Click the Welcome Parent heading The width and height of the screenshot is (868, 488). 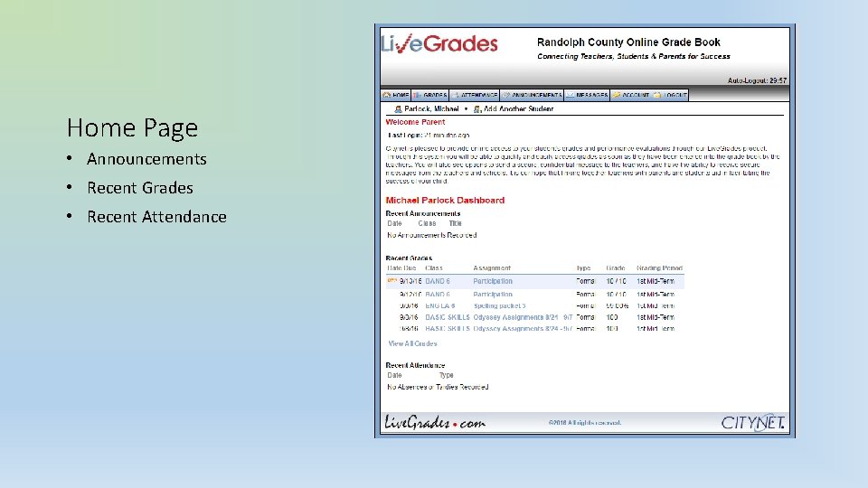pyautogui.click(x=415, y=122)
